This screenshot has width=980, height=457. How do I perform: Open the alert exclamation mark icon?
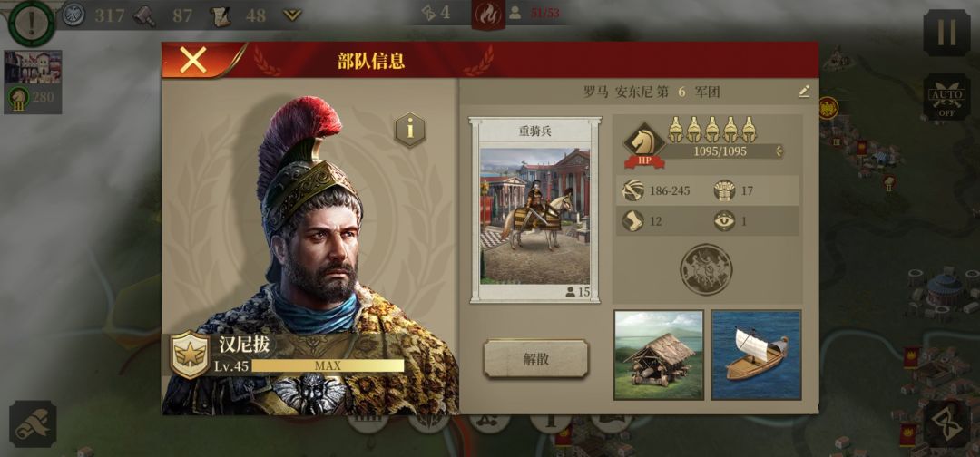(31, 22)
